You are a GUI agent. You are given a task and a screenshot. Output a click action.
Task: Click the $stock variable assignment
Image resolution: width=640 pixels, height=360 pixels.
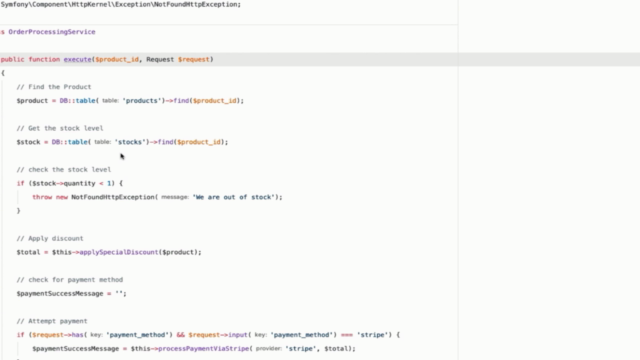tap(29, 142)
